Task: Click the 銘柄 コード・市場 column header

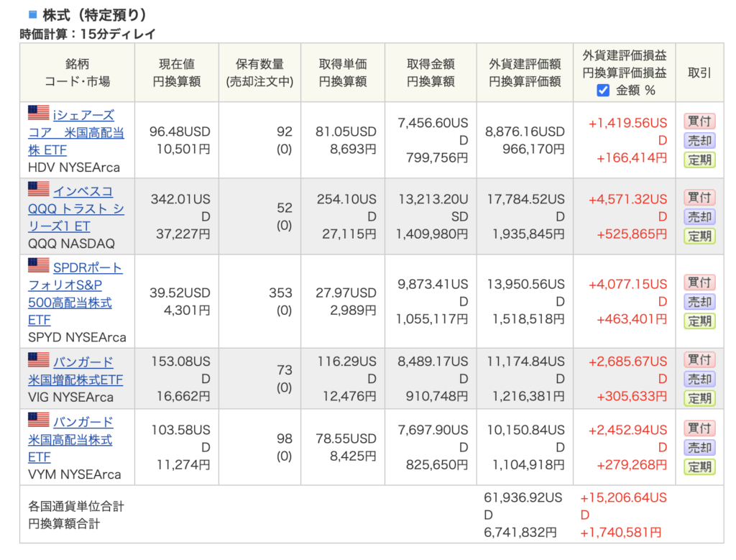Action: pos(78,73)
